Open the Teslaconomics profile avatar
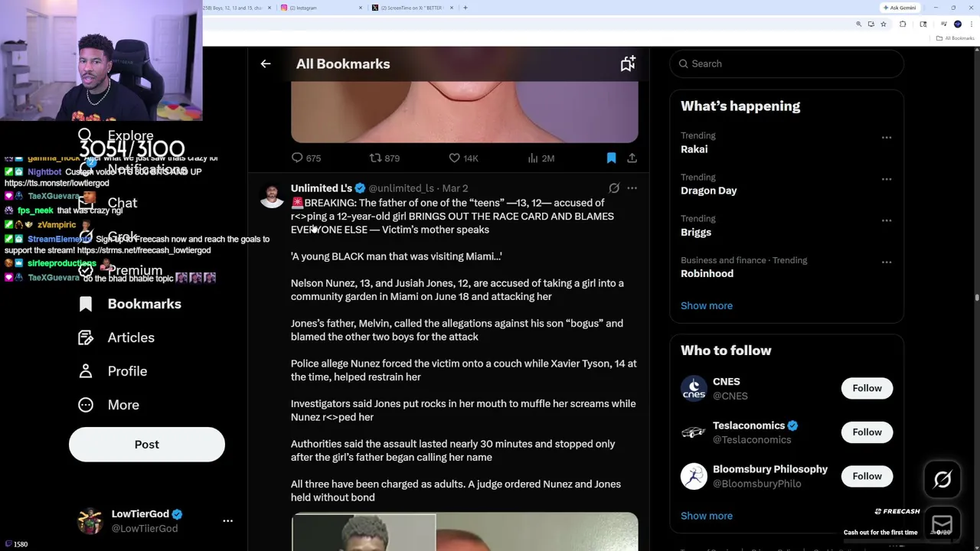 [694, 432]
